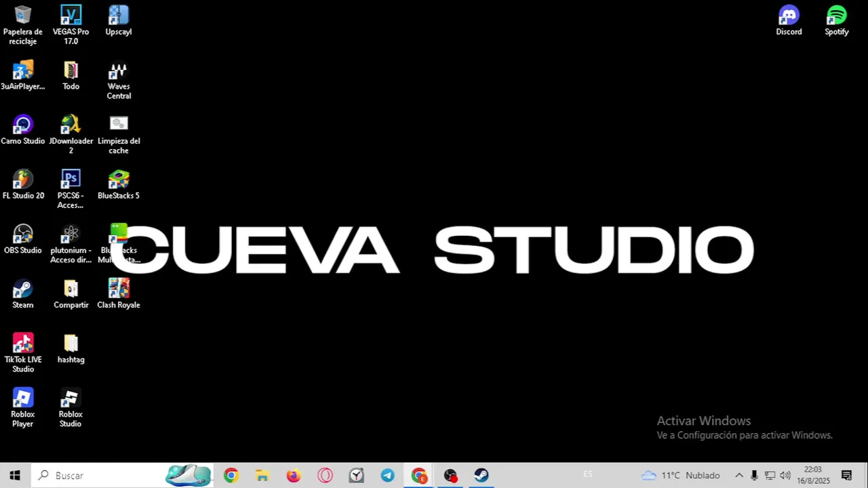Viewport: 868px width, 488px height.
Task: Open BlueStacks 5 desktop icon
Action: pos(119,184)
